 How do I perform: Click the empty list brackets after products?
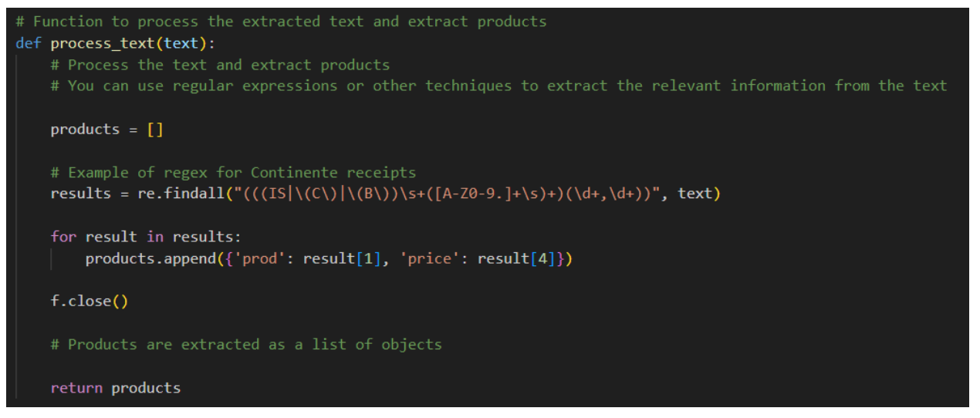click(x=154, y=130)
